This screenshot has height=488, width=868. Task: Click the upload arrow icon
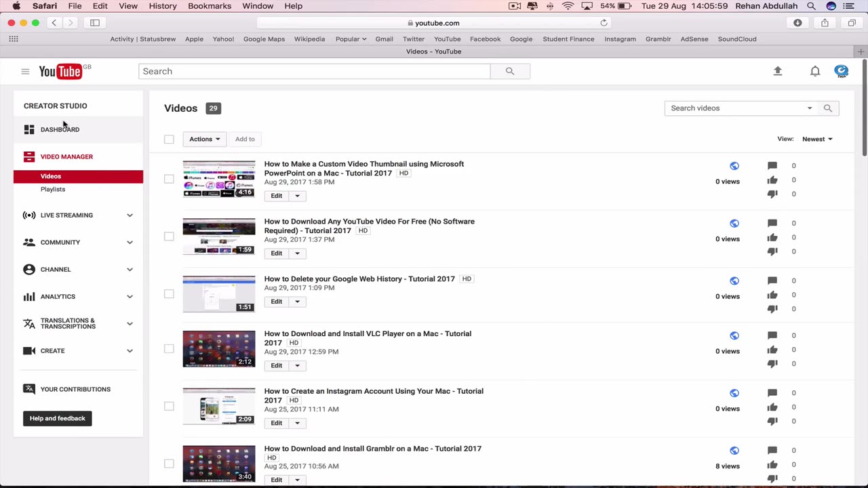pos(778,71)
